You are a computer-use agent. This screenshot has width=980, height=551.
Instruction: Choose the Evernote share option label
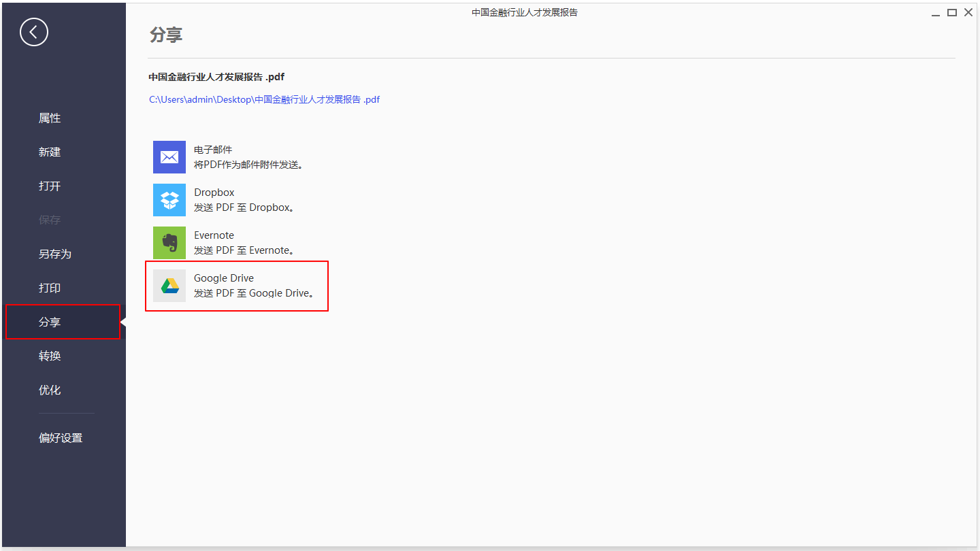214,235
